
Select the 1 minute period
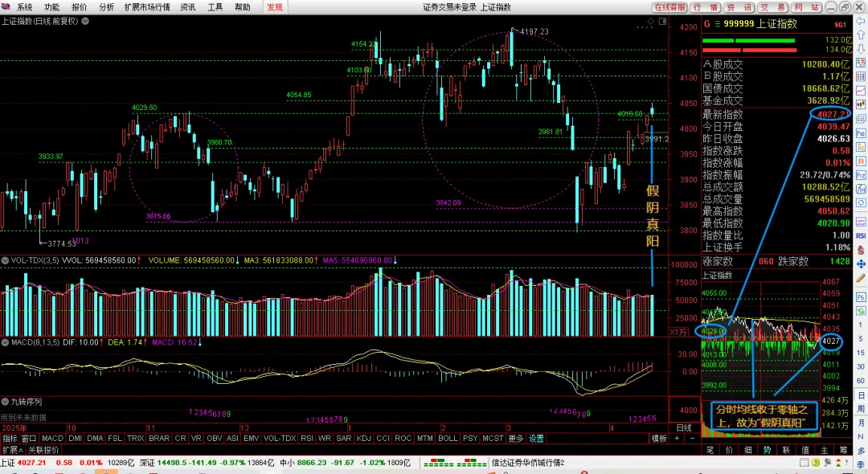click(x=860, y=325)
